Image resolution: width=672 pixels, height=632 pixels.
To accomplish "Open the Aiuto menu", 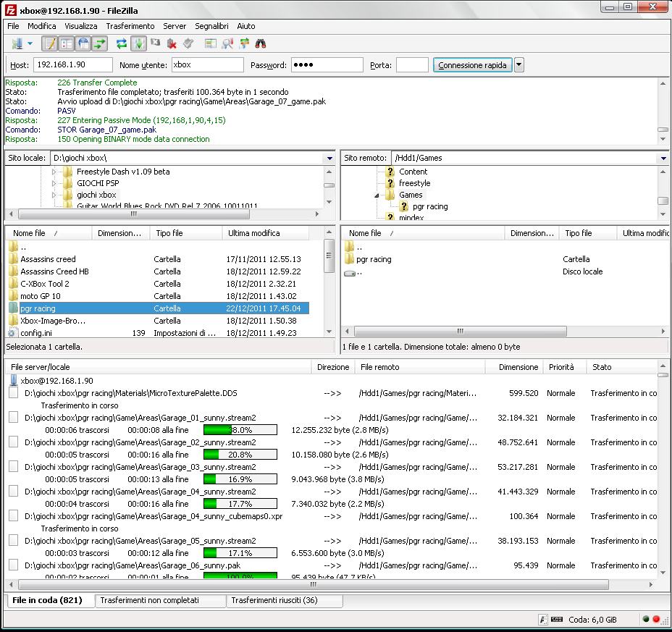I will (x=246, y=26).
